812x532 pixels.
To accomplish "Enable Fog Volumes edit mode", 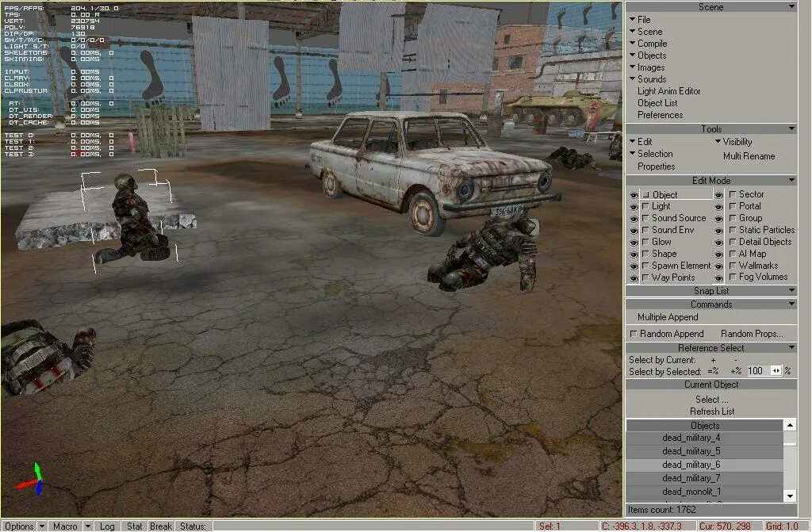I will tap(758, 277).
